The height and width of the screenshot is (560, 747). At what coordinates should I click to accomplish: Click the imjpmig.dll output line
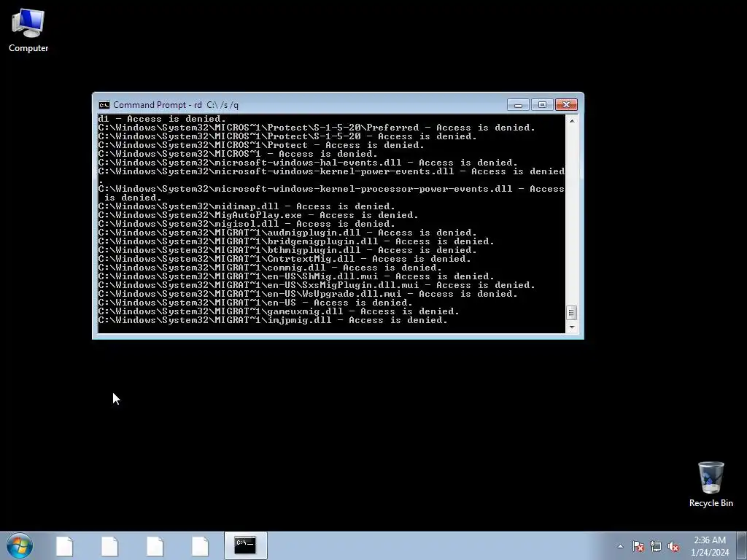(x=273, y=320)
